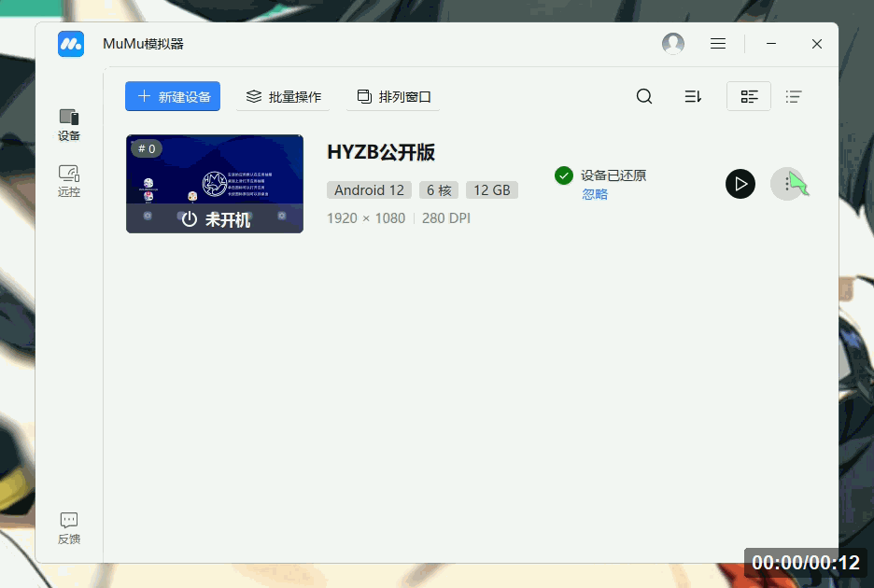
Task: Click the 280 DPI text
Action: [x=446, y=217]
